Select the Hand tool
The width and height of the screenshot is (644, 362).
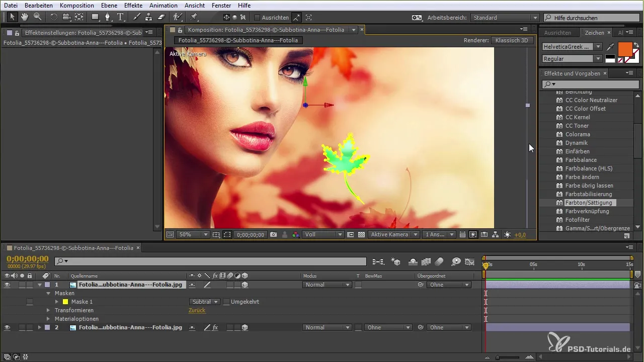25,17
